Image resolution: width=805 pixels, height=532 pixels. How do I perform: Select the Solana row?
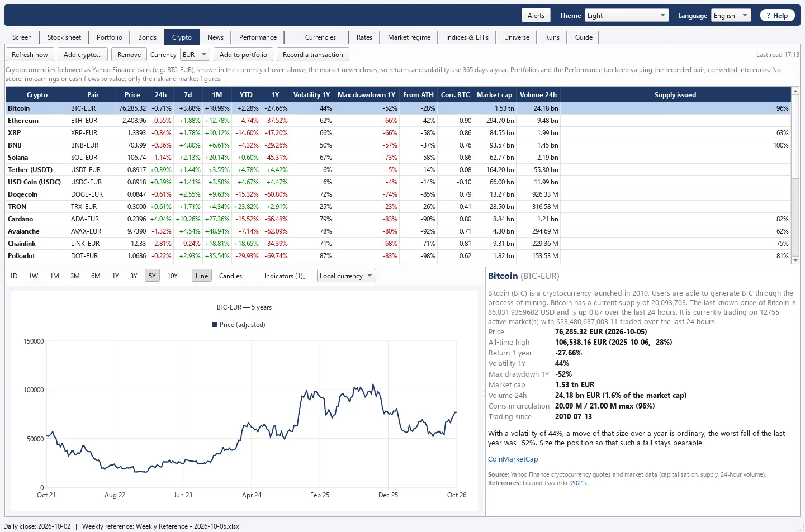pyautogui.click(x=398, y=157)
